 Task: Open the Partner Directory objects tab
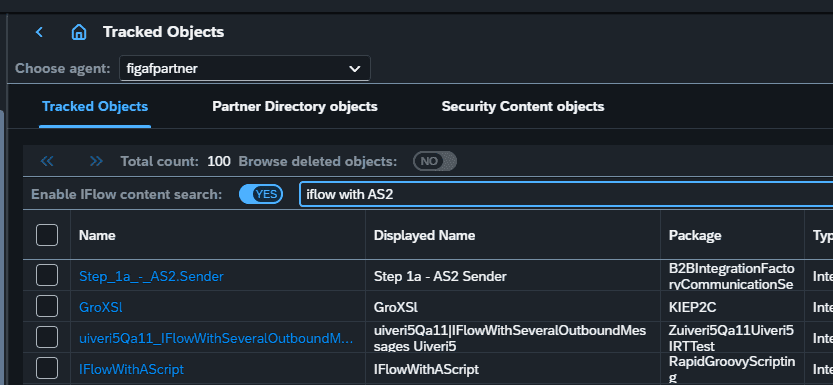[x=295, y=107]
